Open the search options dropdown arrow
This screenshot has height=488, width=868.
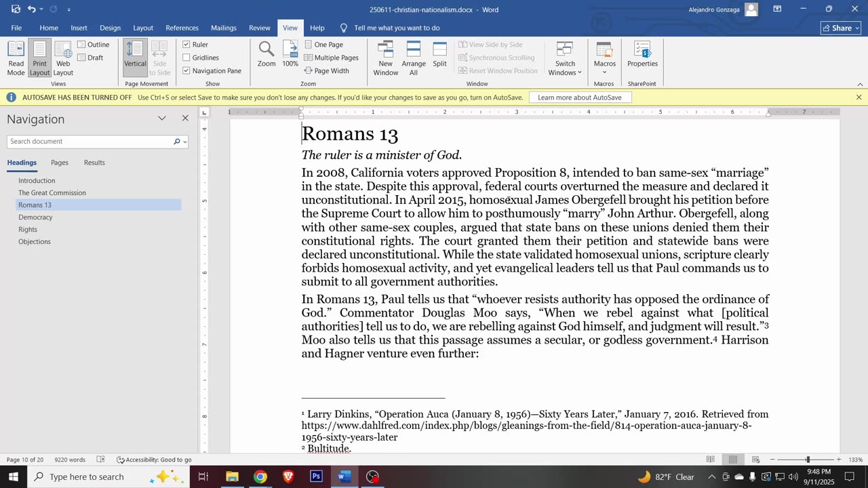pyautogui.click(x=184, y=142)
